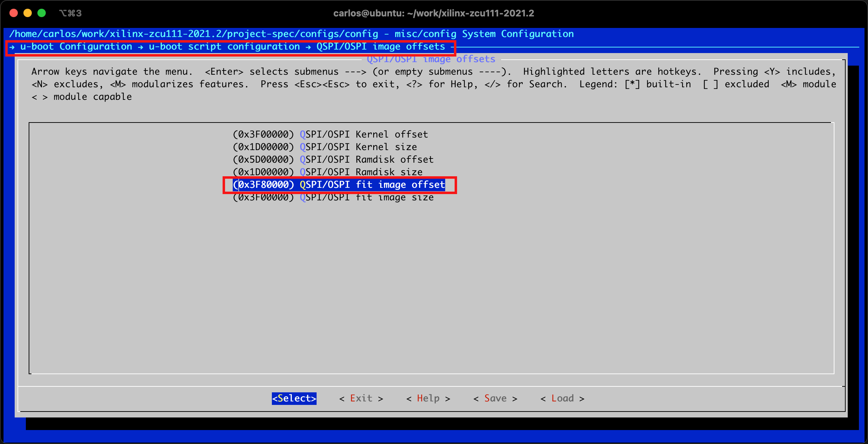
Task: Click the red close window button
Action: coord(14,13)
